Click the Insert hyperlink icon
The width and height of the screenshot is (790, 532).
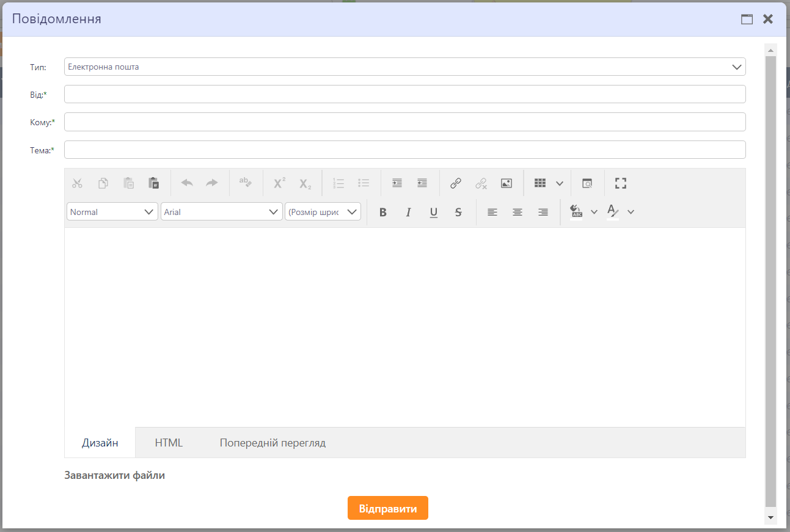click(455, 183)
